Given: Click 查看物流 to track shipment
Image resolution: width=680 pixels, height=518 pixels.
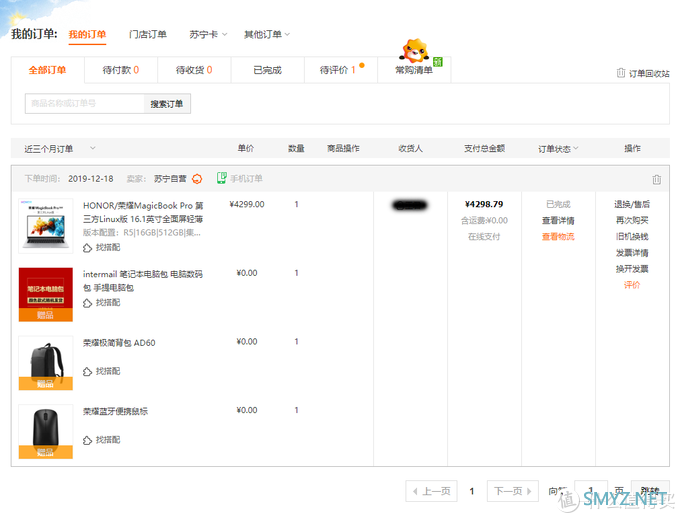Looking at the screenshot, I should (x=558, y=236).
